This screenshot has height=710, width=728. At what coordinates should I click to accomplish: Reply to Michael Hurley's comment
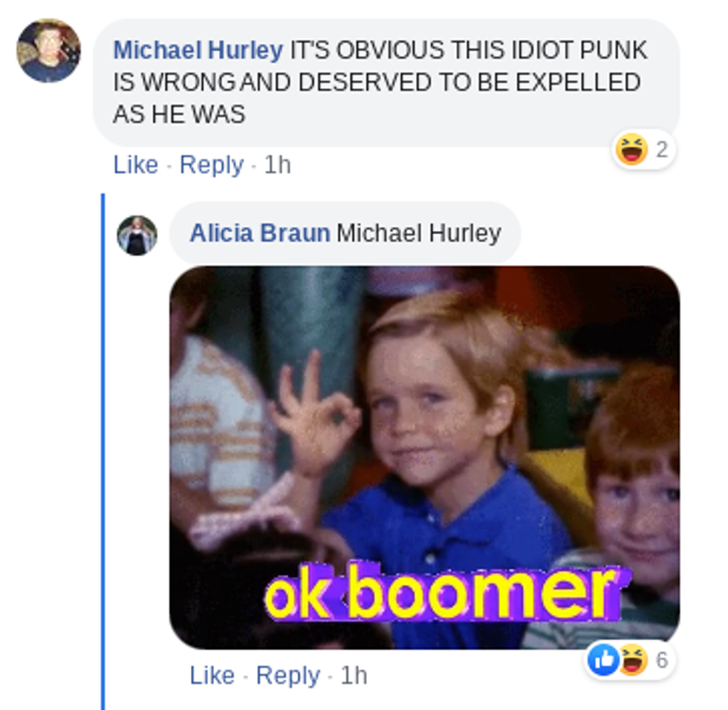click(211, 165)
